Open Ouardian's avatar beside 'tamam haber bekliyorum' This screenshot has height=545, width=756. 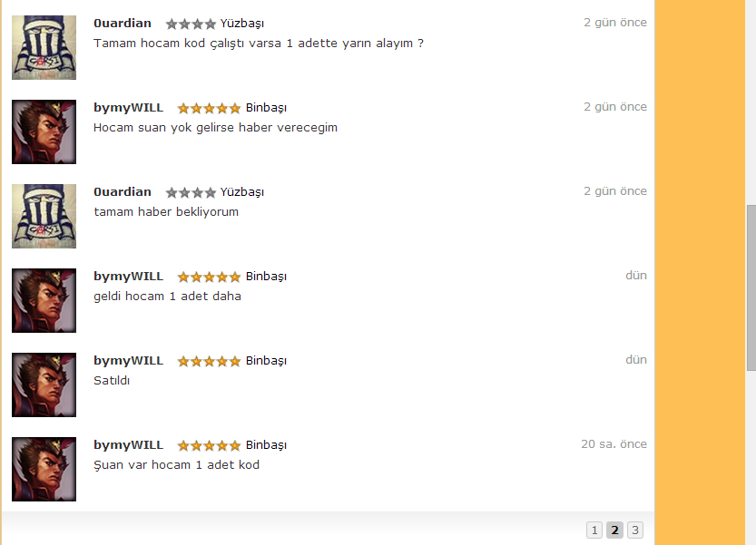tap(44, 216)
